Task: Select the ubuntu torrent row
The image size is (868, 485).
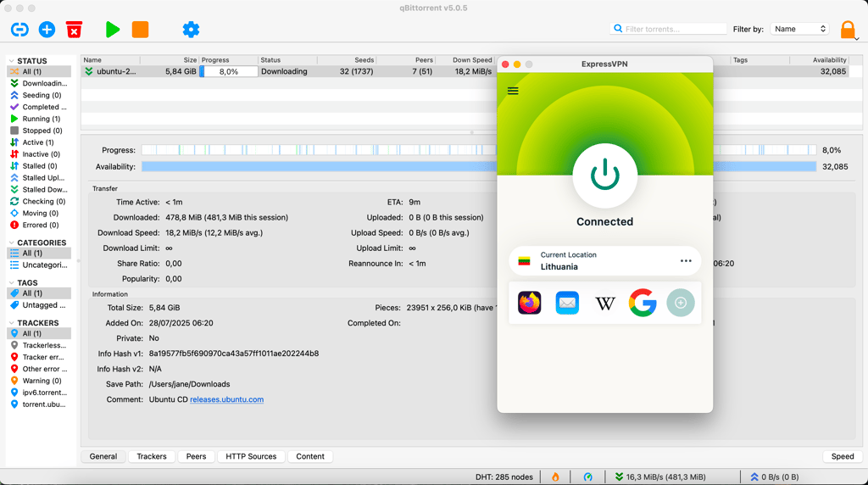Action: pyautogui.click(x=289, y=71)
